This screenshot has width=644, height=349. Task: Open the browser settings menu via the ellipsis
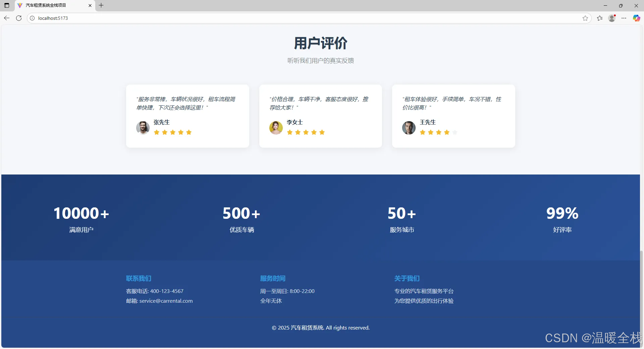(x=624, y=18)
